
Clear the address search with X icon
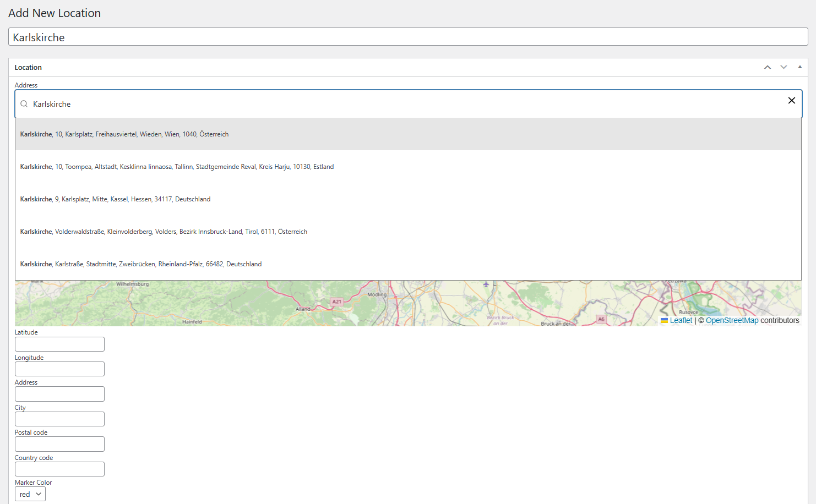[x=791, y=100]
